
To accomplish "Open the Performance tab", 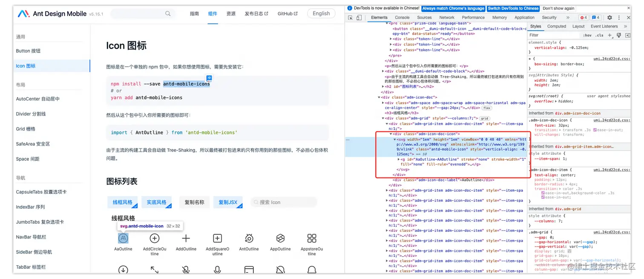I will pos(473,18).
